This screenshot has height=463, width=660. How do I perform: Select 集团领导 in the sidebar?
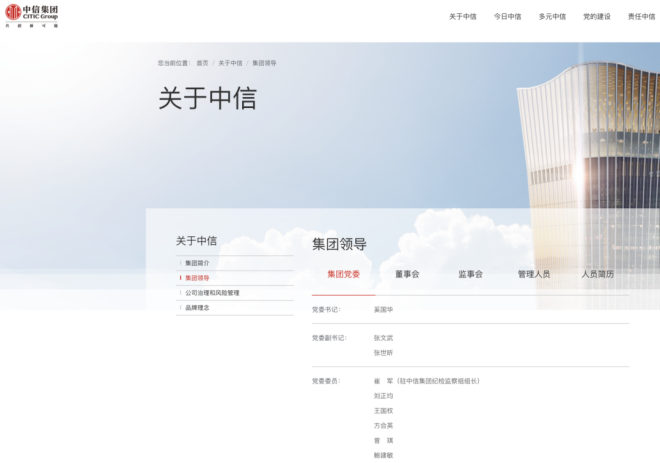(197, 278)
